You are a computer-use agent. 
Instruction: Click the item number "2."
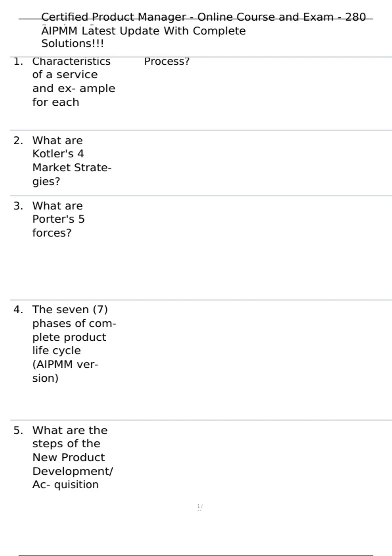coord(18,141)
